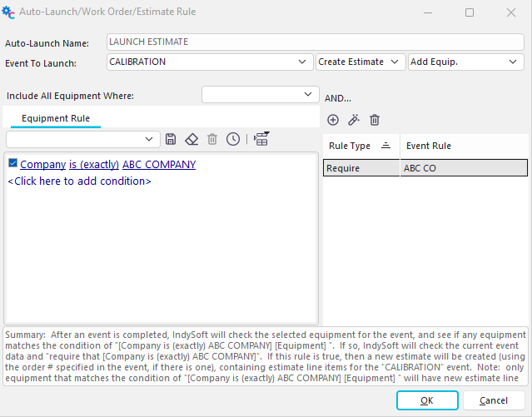The image size is (532, 417).
Task: Switch to the Equipment Rule tab
Action: point(56,118)
